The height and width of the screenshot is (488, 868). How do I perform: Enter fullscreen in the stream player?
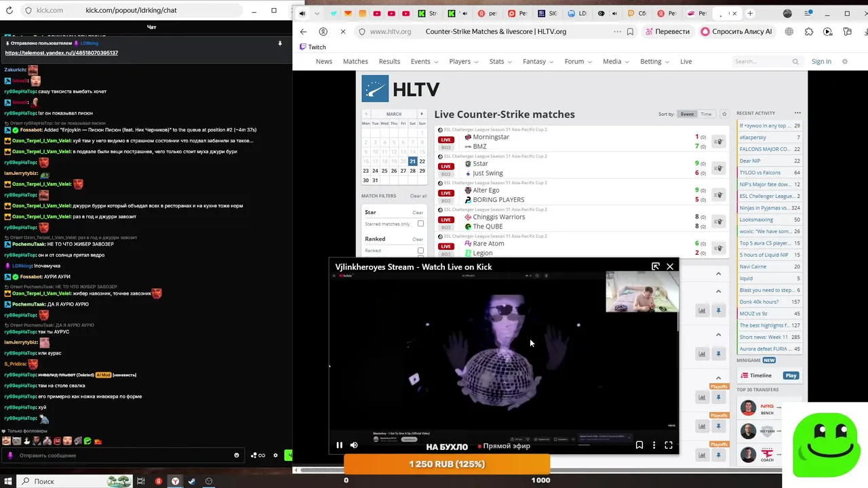pos(669,445)
